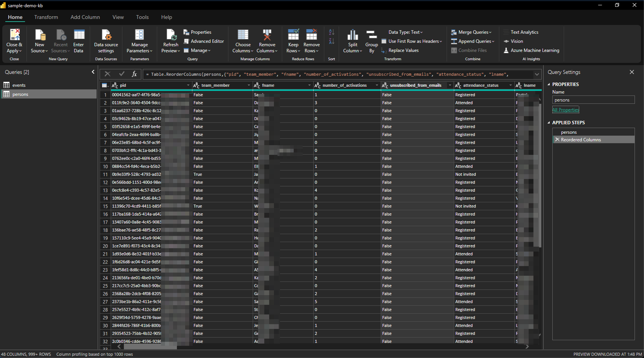Click the Split Column icon
Screen dimensions: 644x358
tap(352, 35)
